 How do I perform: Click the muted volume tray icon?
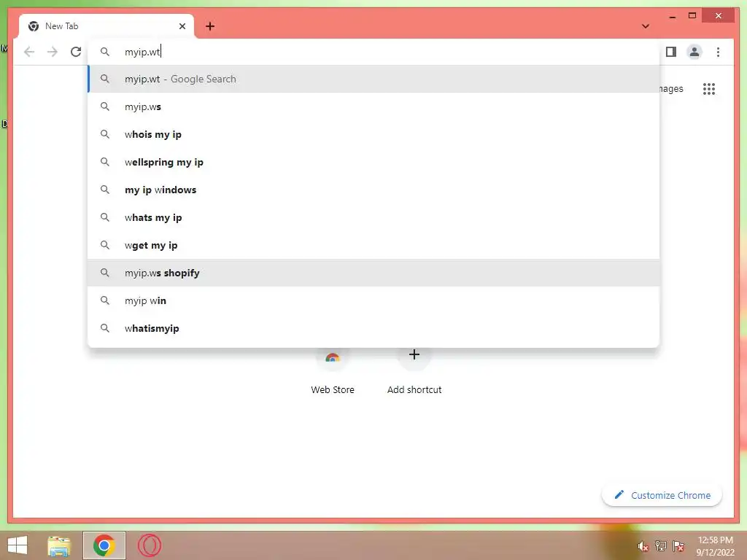(x=643, y=546)
